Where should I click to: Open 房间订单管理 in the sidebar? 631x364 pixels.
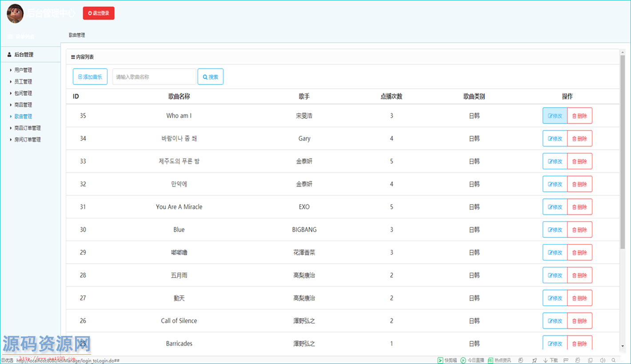tap(28, 139)
